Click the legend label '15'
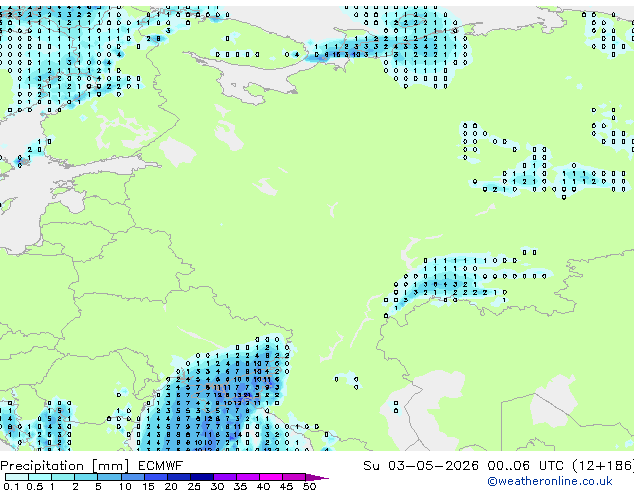The height and width of the screenshot is (490, 634). (x=148, y=486)
